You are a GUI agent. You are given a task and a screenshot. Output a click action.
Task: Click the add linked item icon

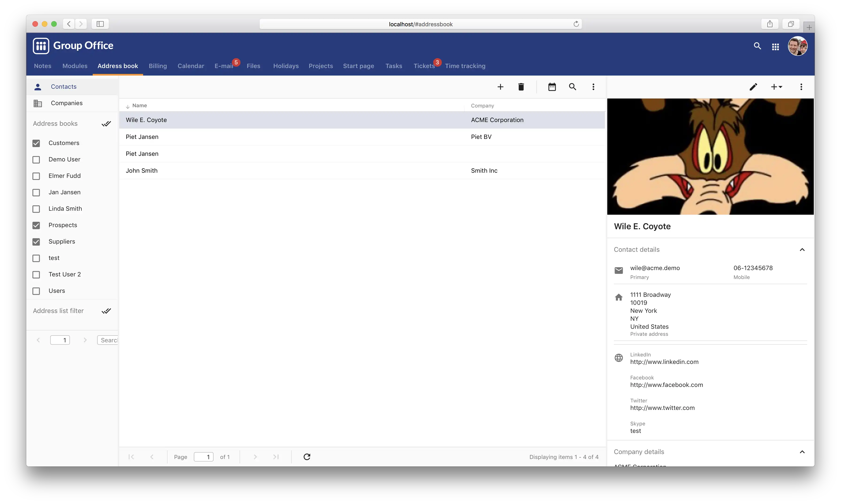pyautogui.click(x=776, y=86)
